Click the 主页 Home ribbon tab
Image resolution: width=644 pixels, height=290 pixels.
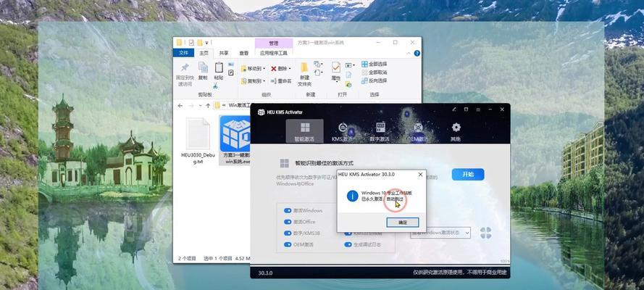[204, 53]
